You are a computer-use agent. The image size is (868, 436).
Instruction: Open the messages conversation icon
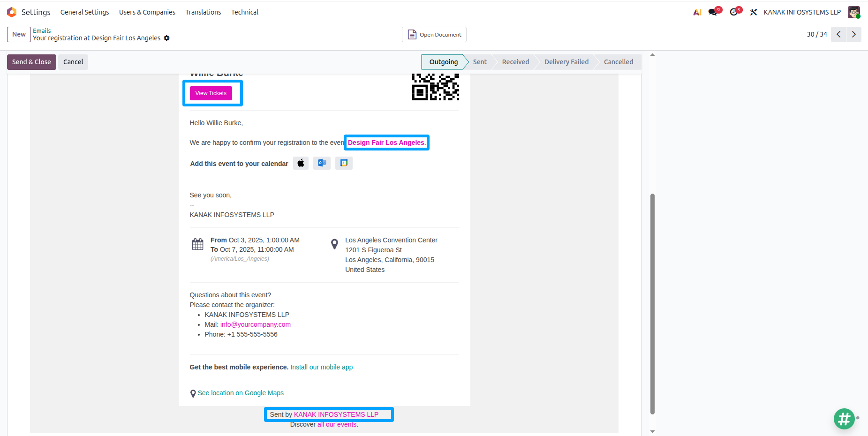tap(713, 12)
